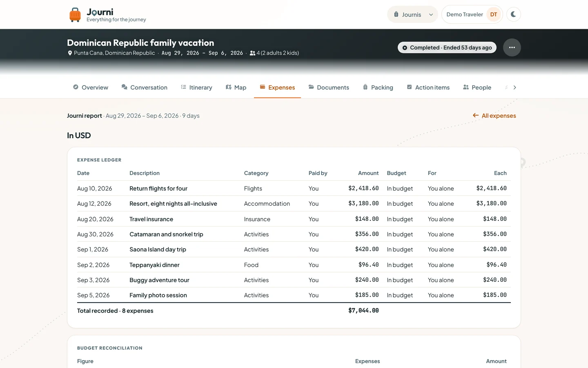Switch to the Overview tab
588x368 pixels.
click(x=91, y=88)
